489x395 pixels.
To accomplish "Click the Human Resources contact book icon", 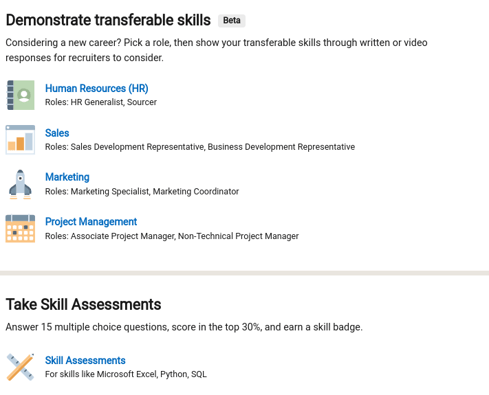I will tap(20, 95).
